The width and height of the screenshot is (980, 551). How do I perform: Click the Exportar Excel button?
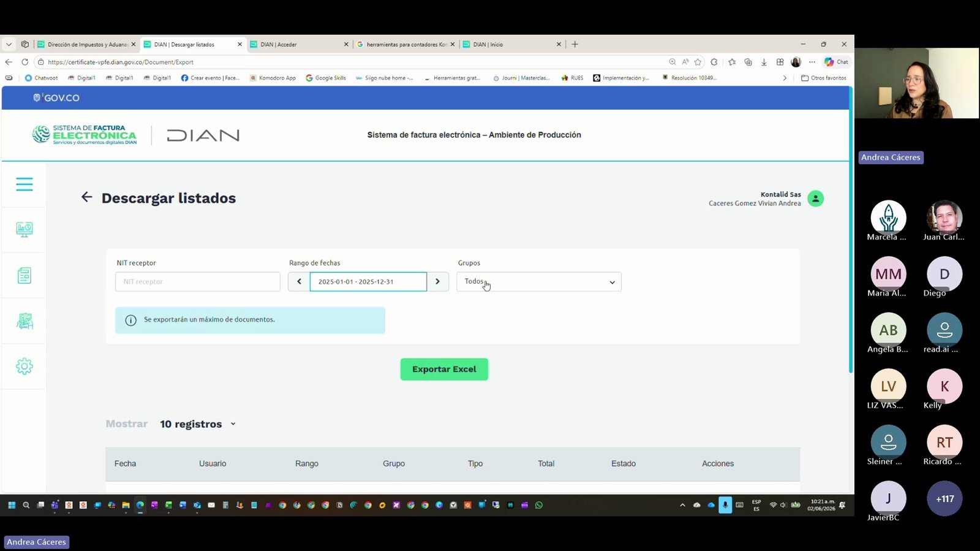(x=444, y=369)
